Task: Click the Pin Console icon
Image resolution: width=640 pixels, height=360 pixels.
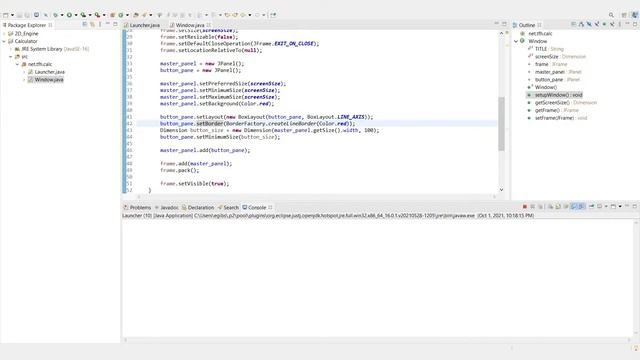Action: coord(591,207)
